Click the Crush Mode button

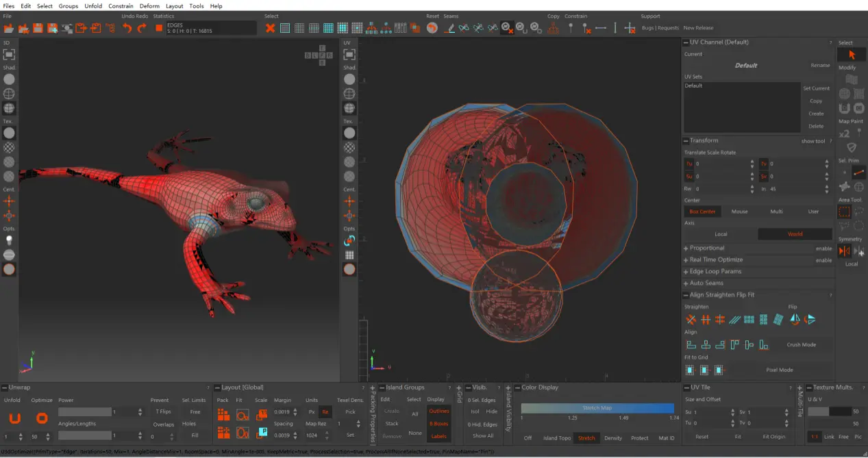pos(801,345)
